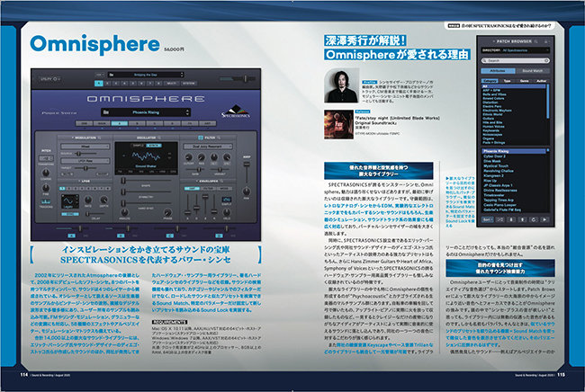
Task: Switch to the ARP page tab
Action: point(207,123)
